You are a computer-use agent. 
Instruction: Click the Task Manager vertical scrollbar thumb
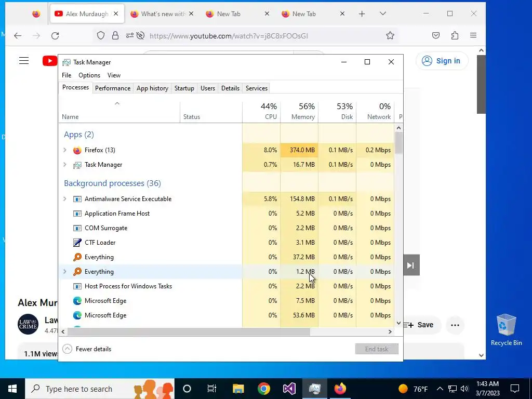399,142
